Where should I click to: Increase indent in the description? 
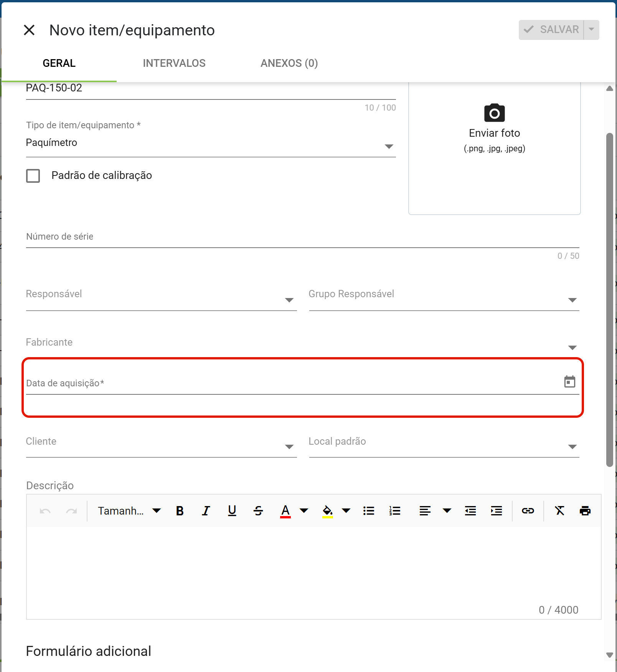point(497,511)
